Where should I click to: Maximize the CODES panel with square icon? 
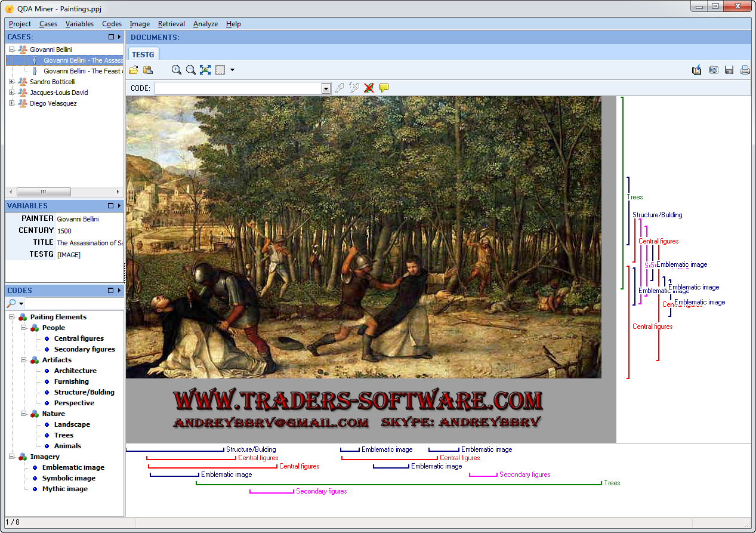pos(111,291)
